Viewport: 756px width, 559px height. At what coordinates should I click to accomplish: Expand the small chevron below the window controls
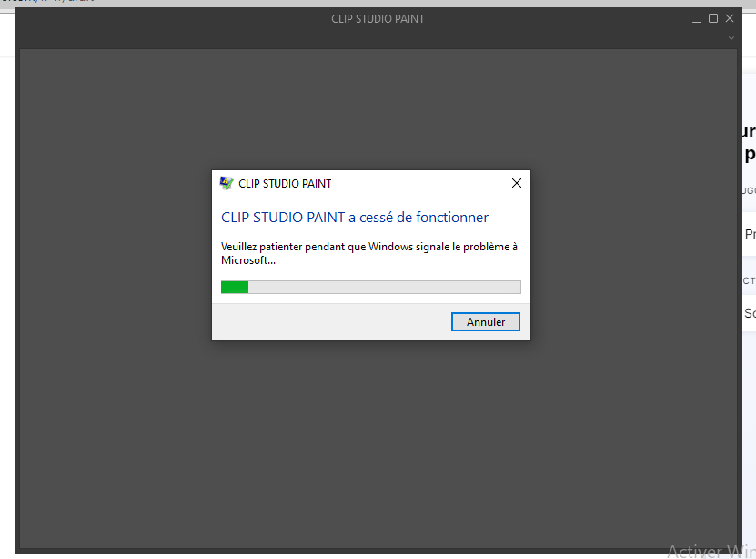731,38
